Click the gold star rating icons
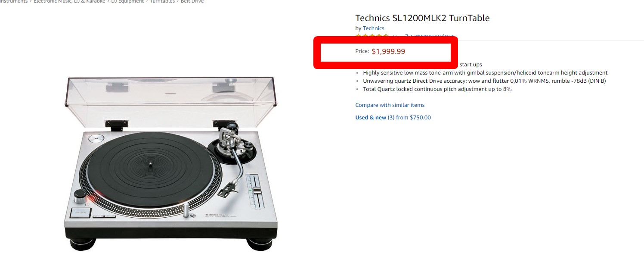The width and height of the screenshot is (644, 272). tap(372, 36)
